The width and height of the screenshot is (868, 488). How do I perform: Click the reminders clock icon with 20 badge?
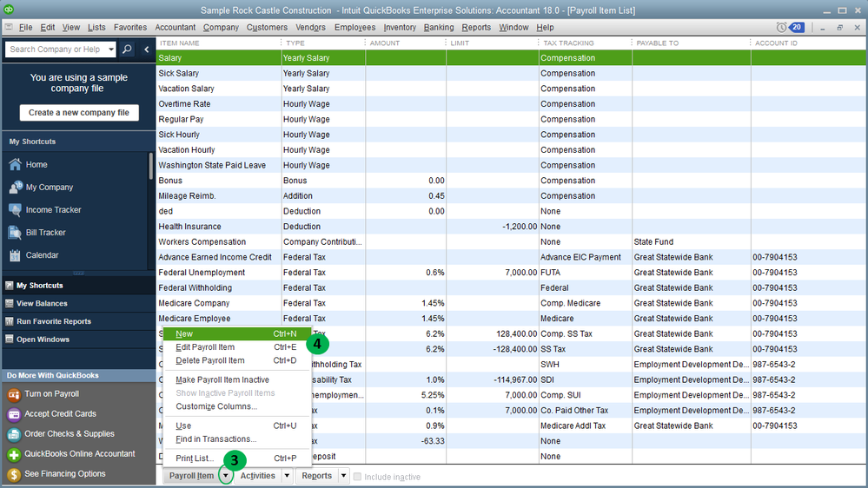click(x=781, y=28)
